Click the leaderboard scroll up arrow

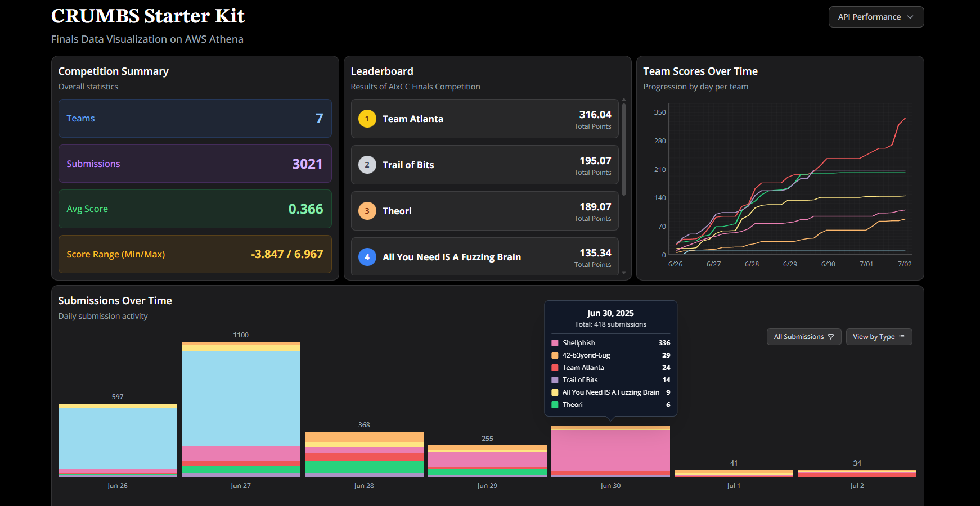click(624, 100)
